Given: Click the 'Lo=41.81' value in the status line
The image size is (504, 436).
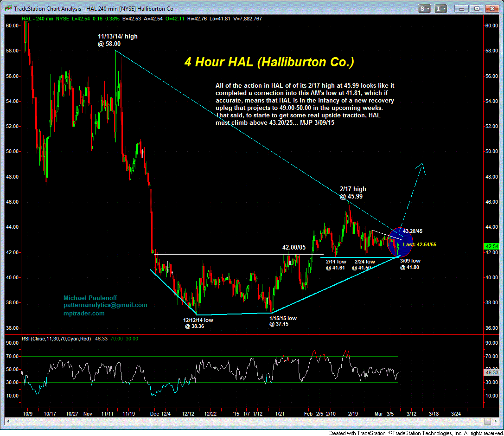Looking at the screenshot, I should tap(220, 19).
